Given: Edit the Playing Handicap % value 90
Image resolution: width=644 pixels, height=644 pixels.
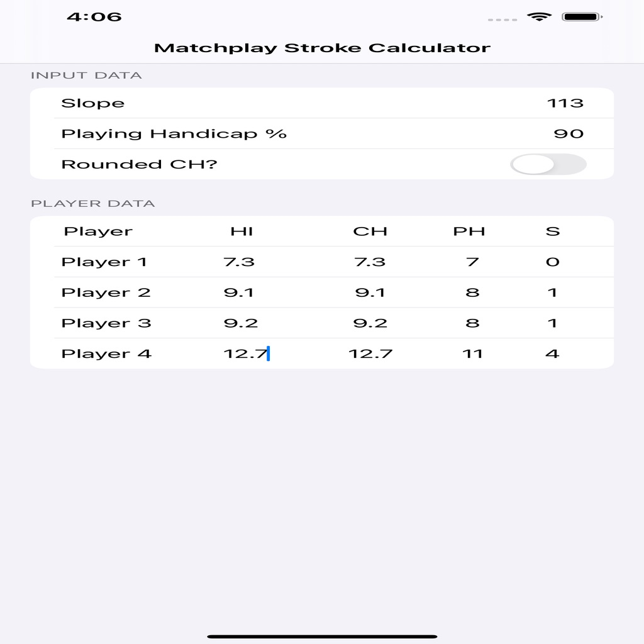Looking at the screenshot, I should [569, 134].
